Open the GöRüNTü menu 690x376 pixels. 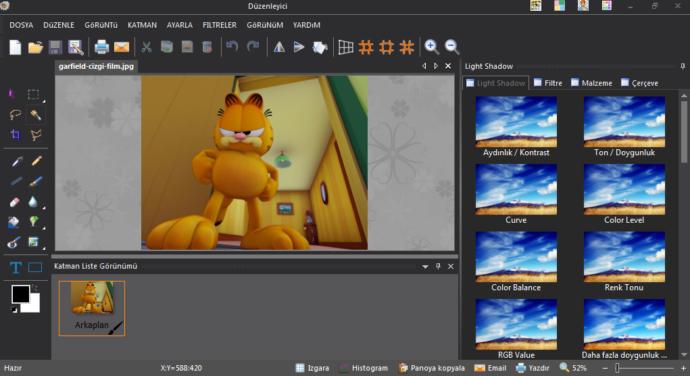101,25
